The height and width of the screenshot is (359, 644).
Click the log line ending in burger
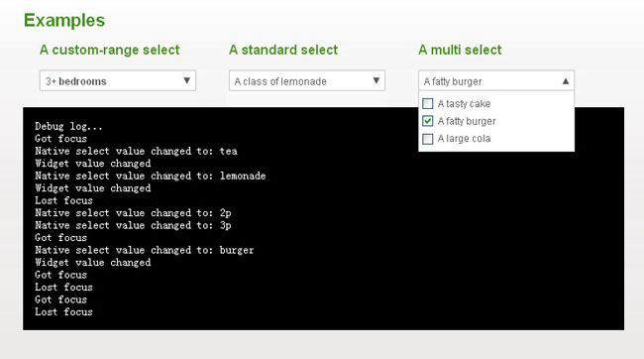click(145, 250)
